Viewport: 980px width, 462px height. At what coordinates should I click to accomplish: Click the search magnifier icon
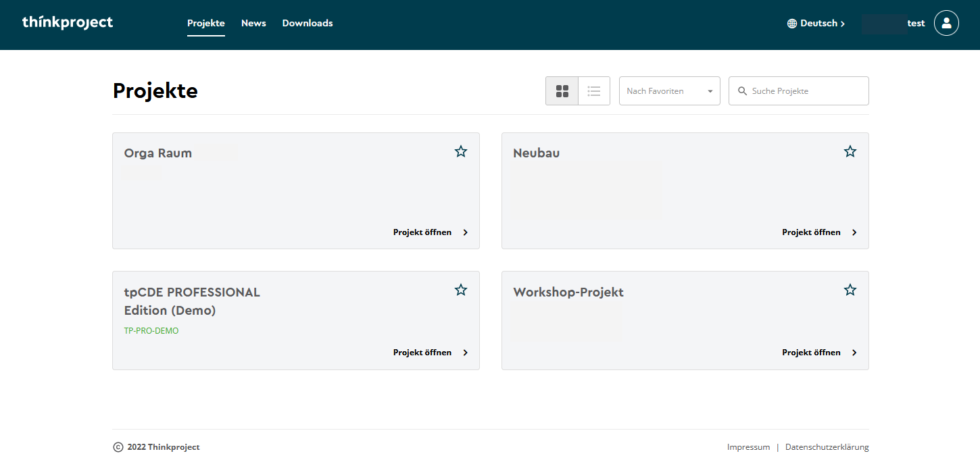[742, 91]
